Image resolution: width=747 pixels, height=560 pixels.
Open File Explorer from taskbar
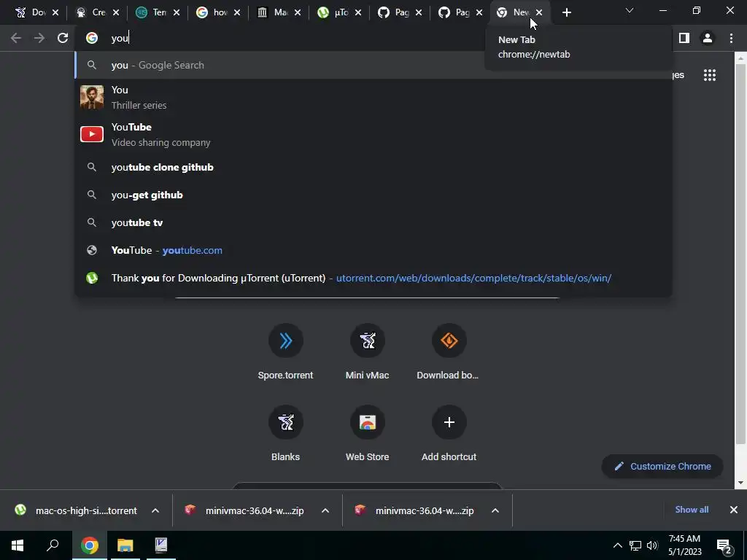(x=125, y=545)
